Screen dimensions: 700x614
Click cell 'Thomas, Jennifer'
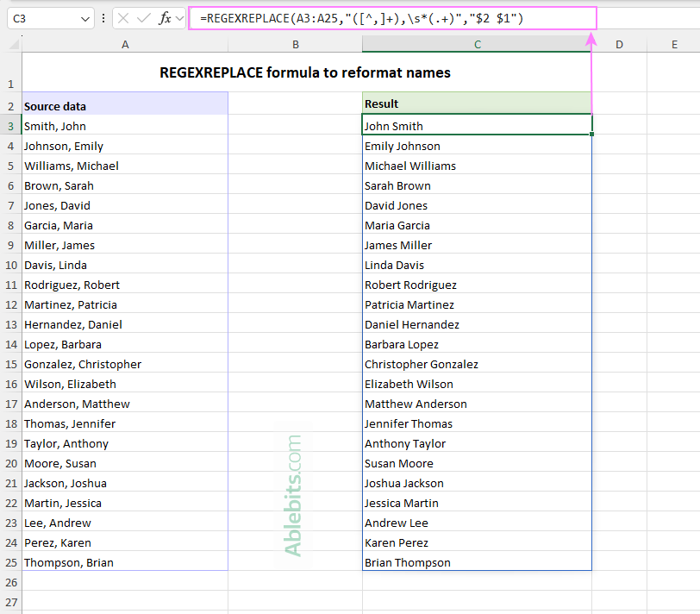click(125, 422)
